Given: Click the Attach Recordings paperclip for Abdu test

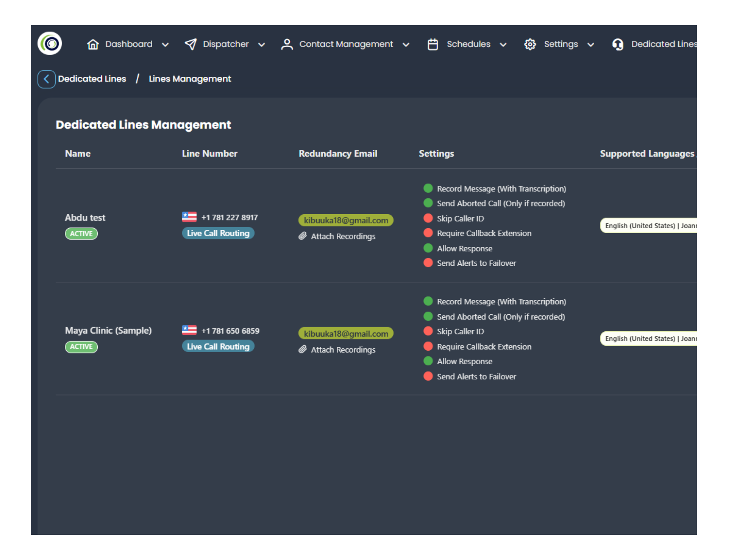Looking at the screenshot, I should tap(303, 236).
